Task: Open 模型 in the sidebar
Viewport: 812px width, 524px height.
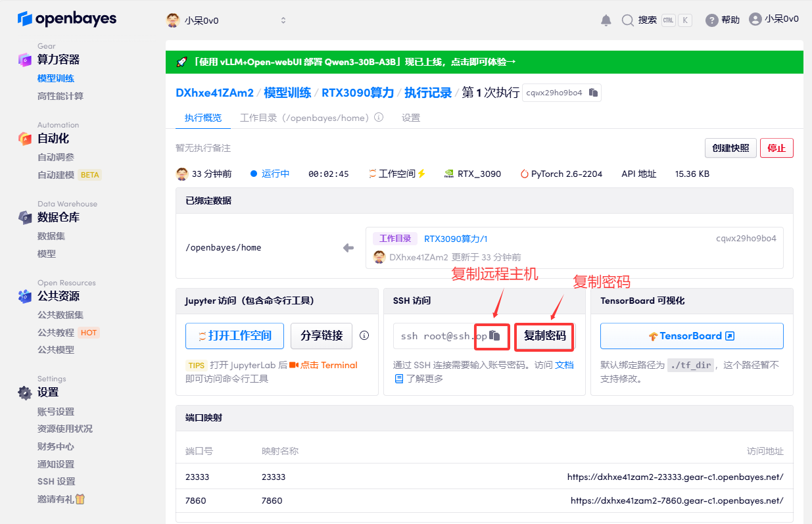Action: 47,254
